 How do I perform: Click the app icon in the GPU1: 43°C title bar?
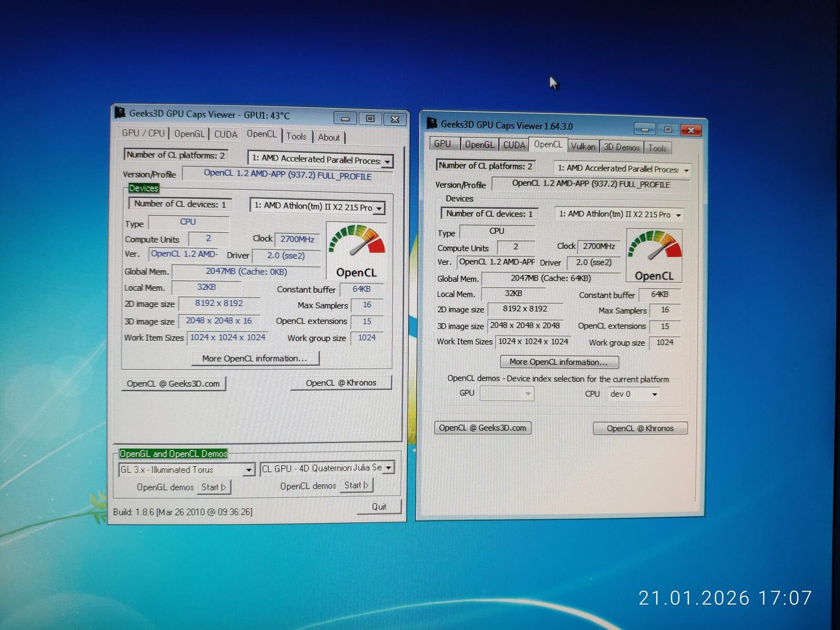tap(120, 112)
